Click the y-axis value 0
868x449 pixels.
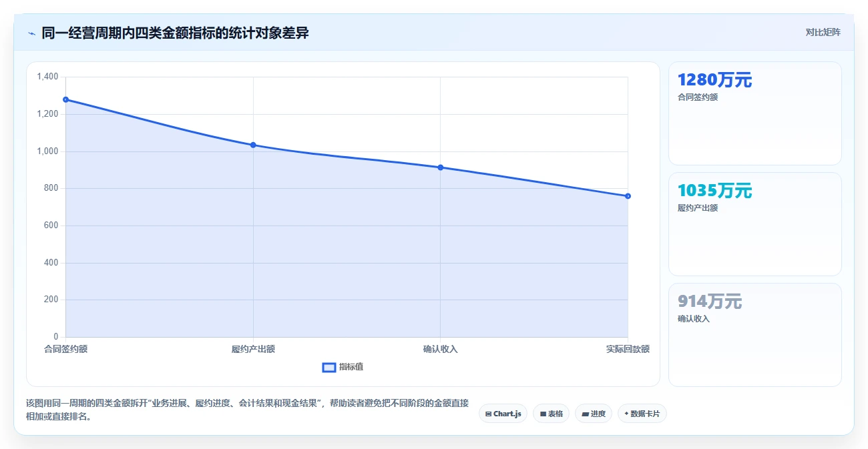click(x=56, y=337)
